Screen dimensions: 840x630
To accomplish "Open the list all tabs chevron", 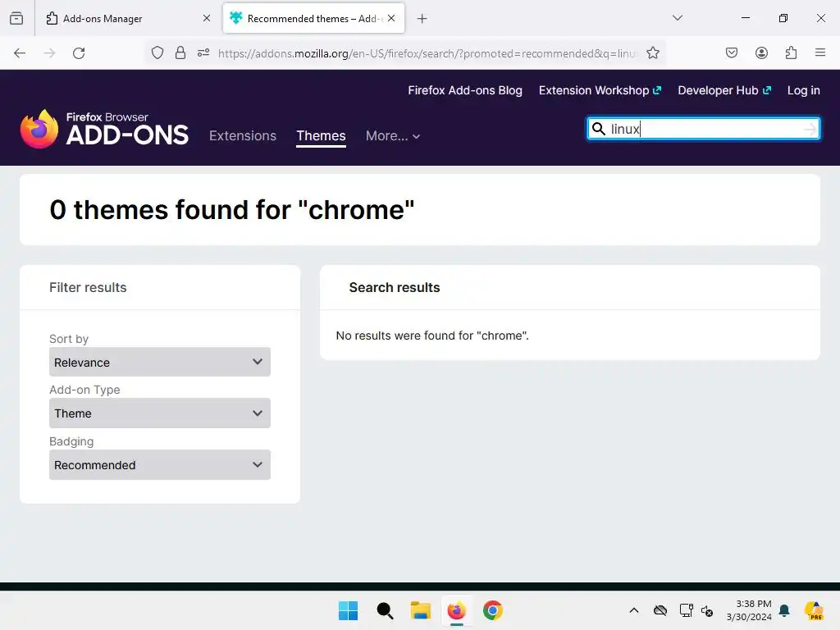I will tap(678, 18).
